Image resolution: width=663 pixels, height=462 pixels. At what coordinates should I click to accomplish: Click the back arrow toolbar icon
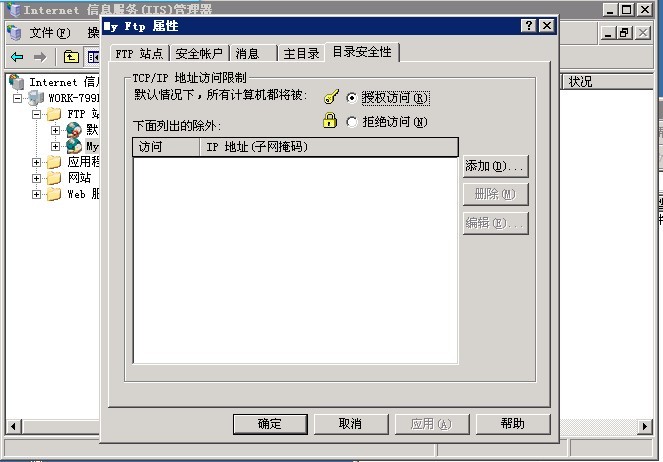(17, 57)
